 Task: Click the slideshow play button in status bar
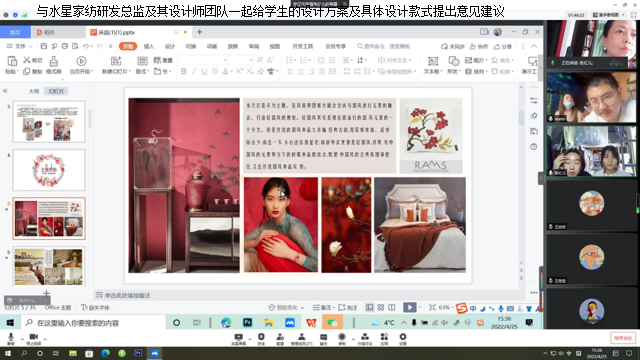pyautogui.click(x=409, y=307)
